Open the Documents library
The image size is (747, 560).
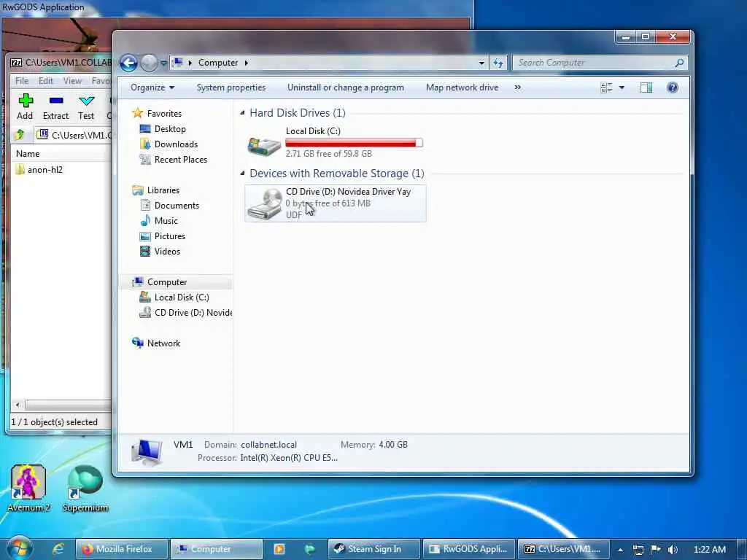(177, 205)
